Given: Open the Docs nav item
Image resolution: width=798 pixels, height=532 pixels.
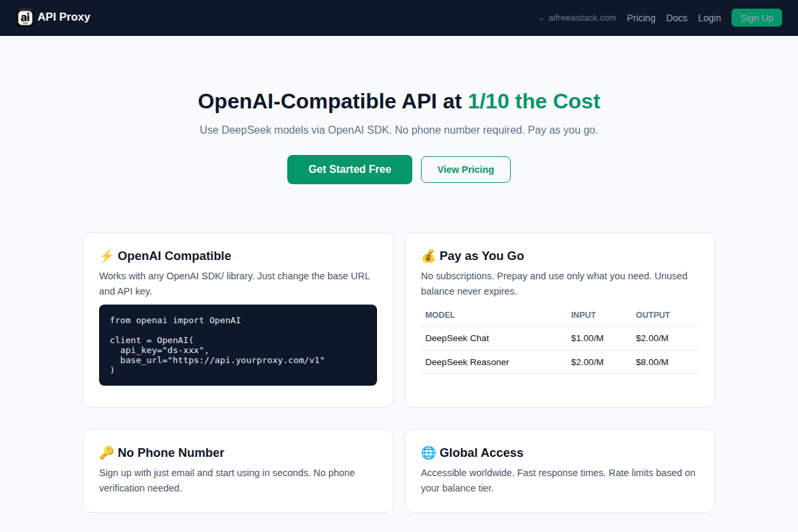Looking at the screenshot, I should 677,18.
